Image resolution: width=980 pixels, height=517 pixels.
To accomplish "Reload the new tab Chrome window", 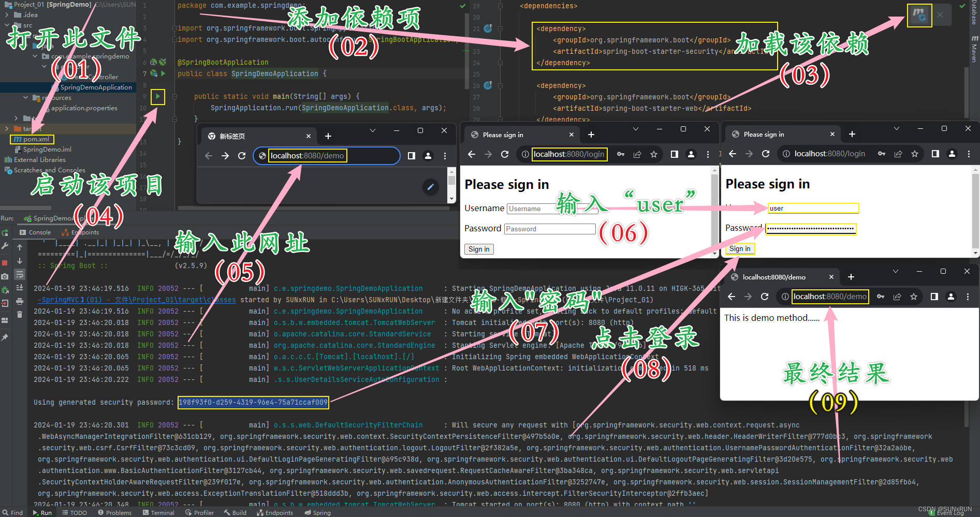I will coord(242,156).
